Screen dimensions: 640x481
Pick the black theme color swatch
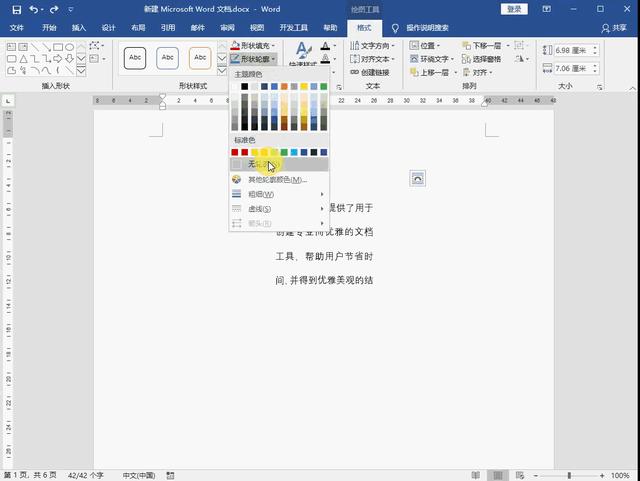[x=244, y=86]
